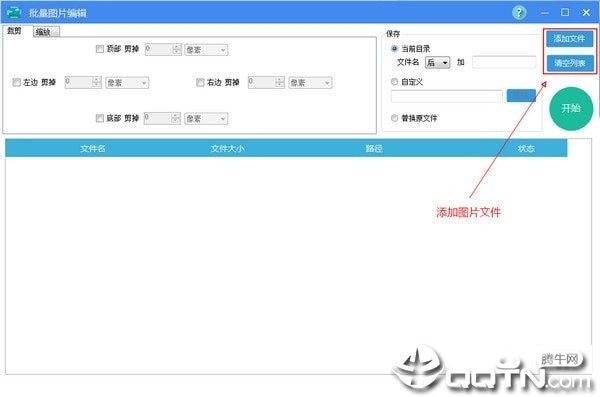Image resolution: width=600 pixels, height=397 pixels.
Task: Check the 底部 剪掉 option
Action: [x=99, y=118]
